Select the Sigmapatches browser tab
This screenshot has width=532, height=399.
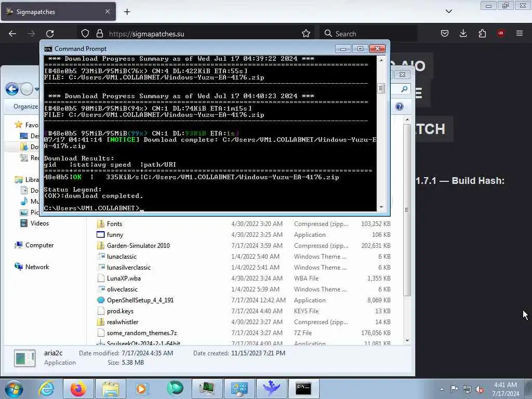point(58,11)
